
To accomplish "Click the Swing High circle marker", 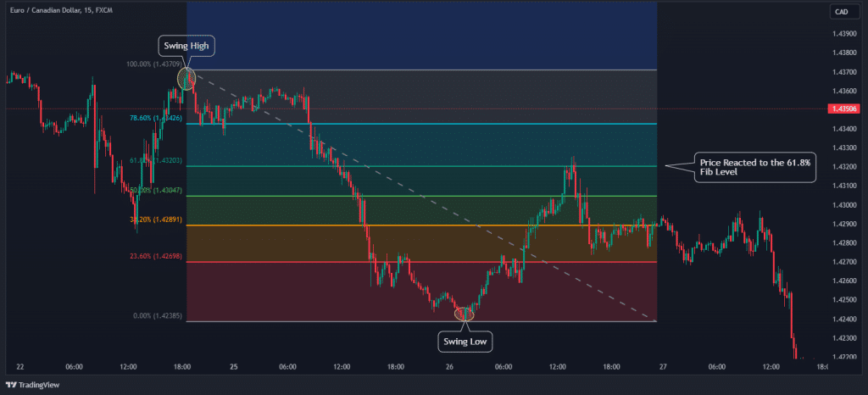I will [186, 79].
